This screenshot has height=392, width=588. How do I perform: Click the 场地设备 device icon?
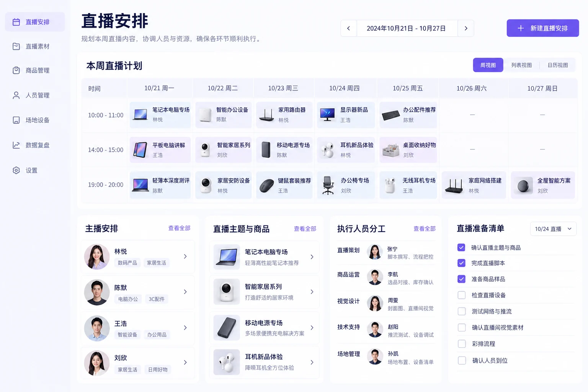[x=16, y=120]
